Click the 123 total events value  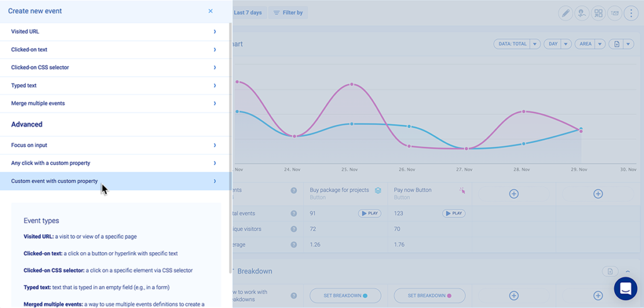click(398, 214)
